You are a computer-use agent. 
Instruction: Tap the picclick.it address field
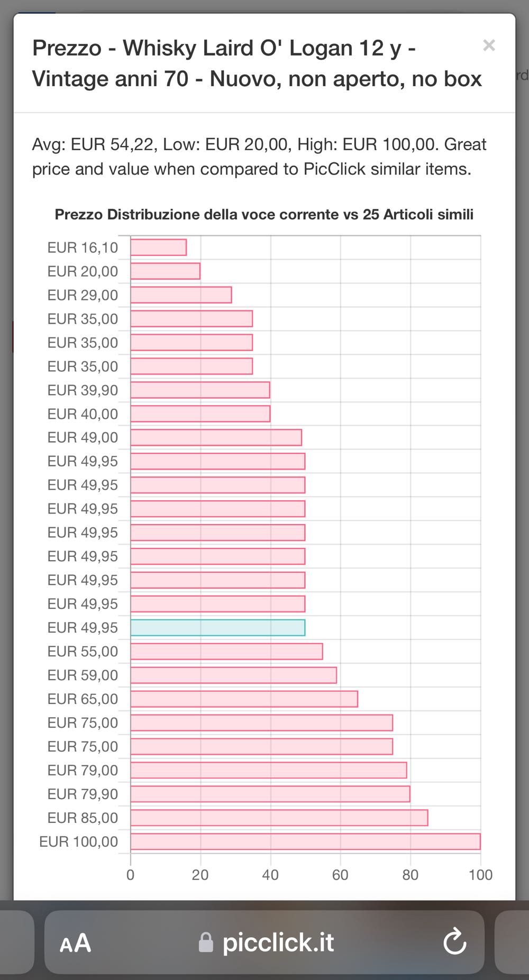[x=278, y=942]
